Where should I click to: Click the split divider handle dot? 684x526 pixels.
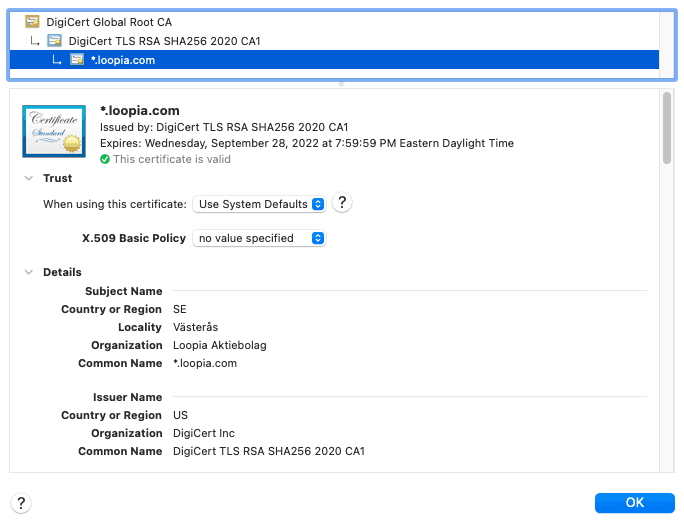(x=342, y=84)
